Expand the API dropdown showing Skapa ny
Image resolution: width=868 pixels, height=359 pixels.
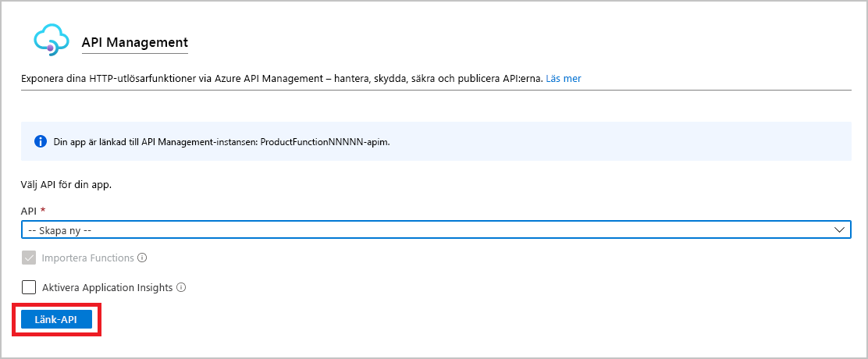(436, 230)
